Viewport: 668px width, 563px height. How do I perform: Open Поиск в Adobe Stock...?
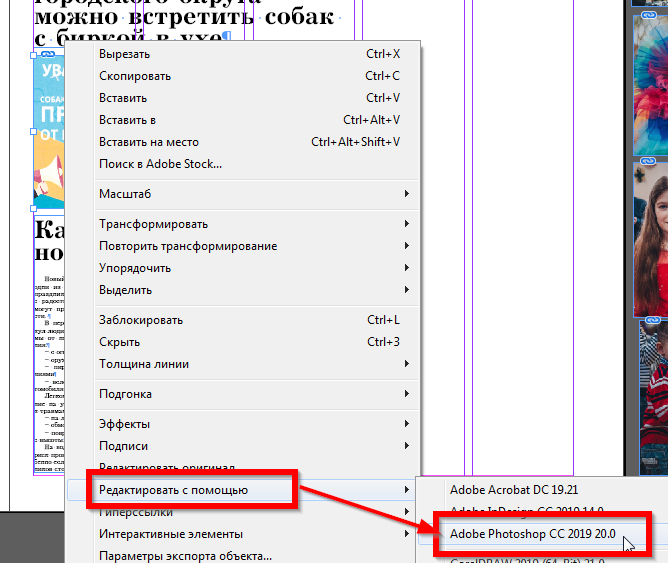click(243, 164)
